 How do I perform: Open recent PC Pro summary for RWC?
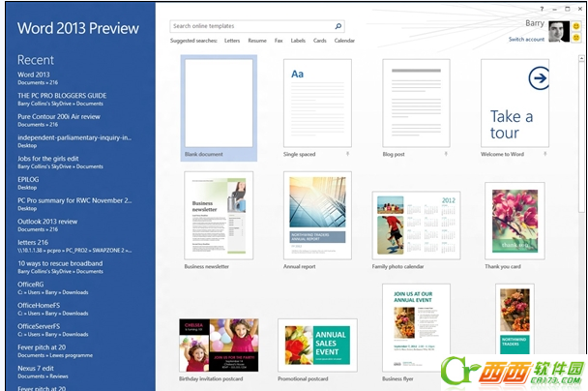(74, 204)
